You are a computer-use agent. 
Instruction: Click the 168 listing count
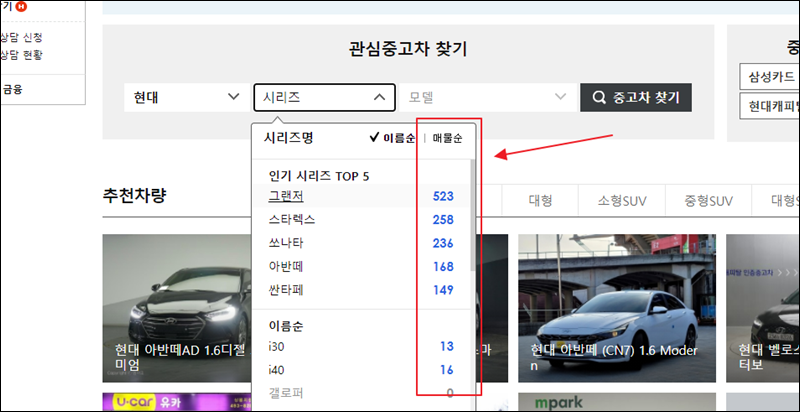coord(443,267)
